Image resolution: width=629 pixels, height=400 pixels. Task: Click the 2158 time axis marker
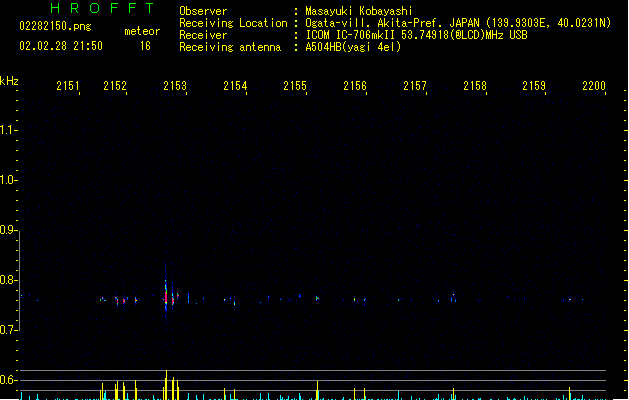[475, 86]
